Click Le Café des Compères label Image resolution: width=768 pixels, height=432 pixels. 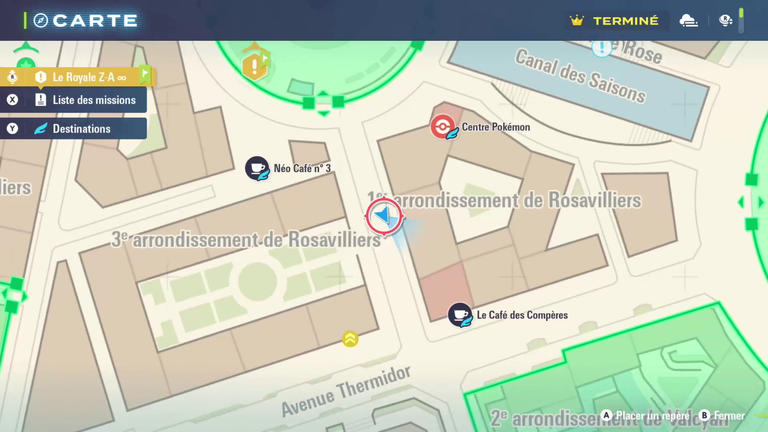click(x=522, y=314)
